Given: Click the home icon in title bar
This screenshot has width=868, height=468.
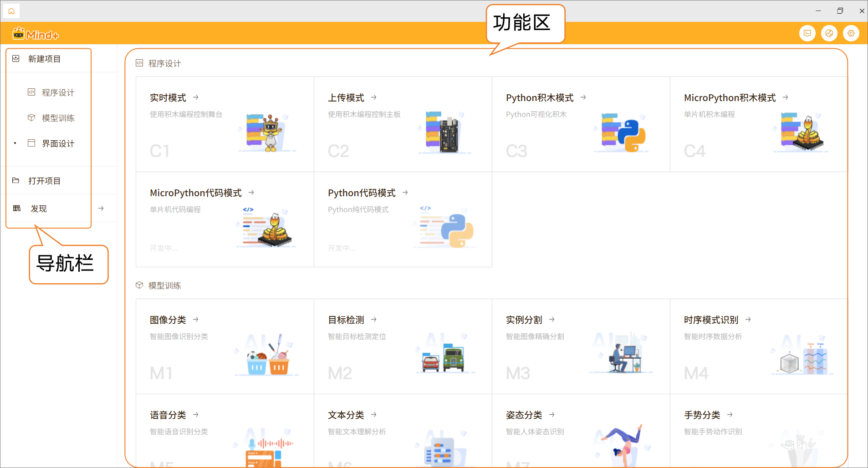Looking at the screenshot, I should [11, 11].
